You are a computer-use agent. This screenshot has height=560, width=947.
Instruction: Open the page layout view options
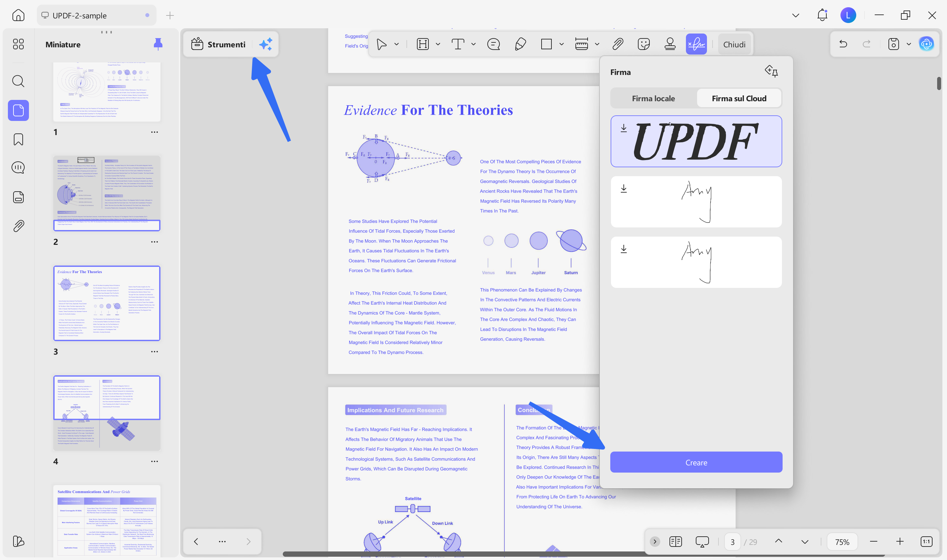tap(675, 542)
